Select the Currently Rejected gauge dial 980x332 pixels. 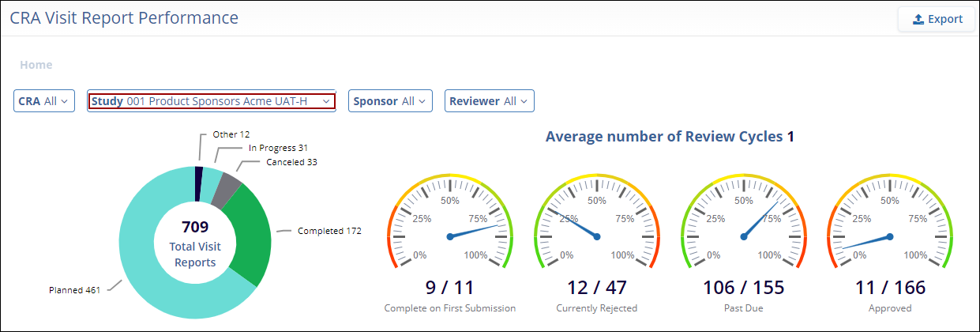coord(596,225)
